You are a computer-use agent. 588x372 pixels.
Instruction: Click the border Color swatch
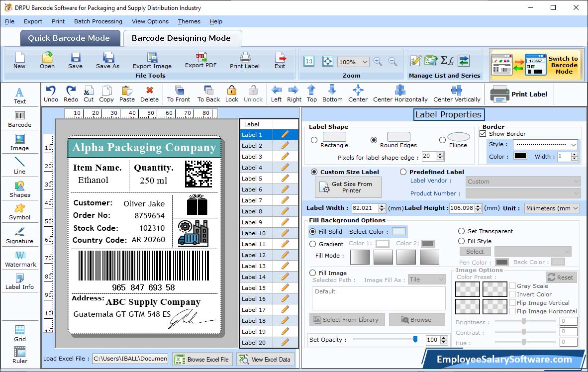pos(520,156)
